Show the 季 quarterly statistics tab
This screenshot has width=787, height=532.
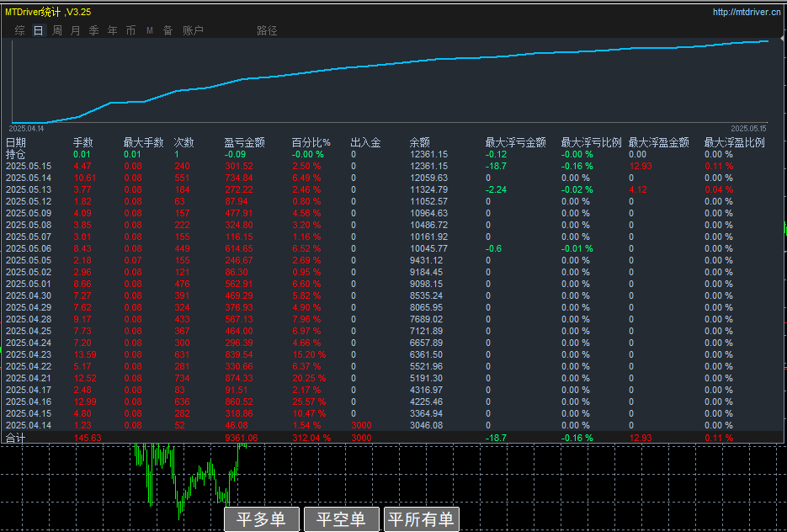coord(93,30)
